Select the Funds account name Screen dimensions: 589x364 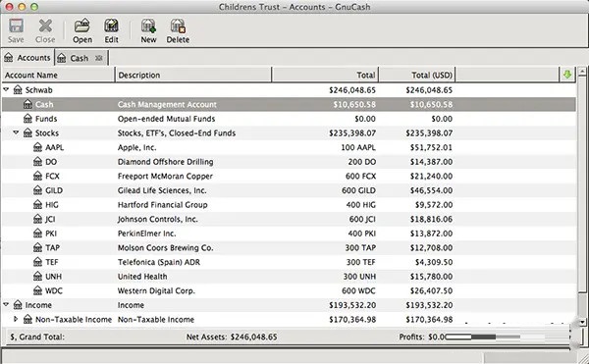pos(46,119)
